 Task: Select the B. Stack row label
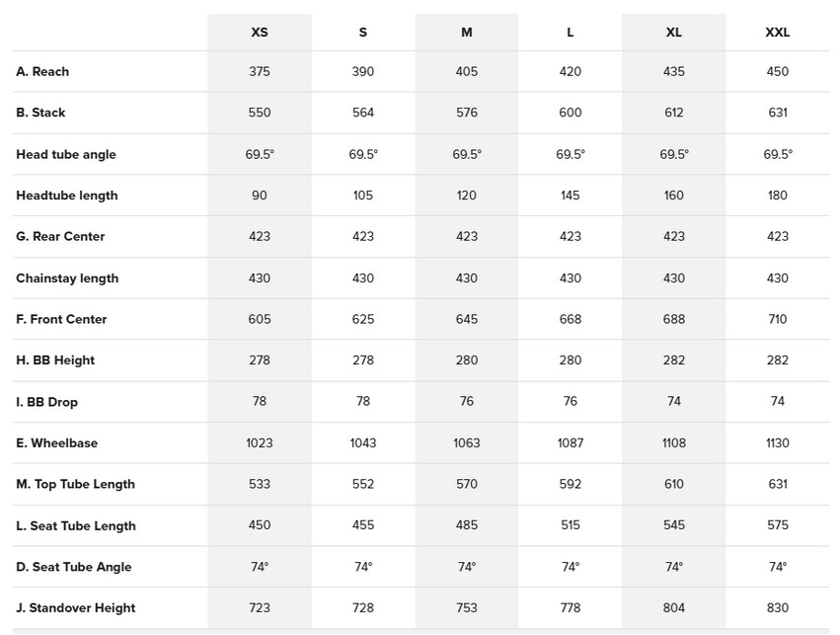[40, 113]
